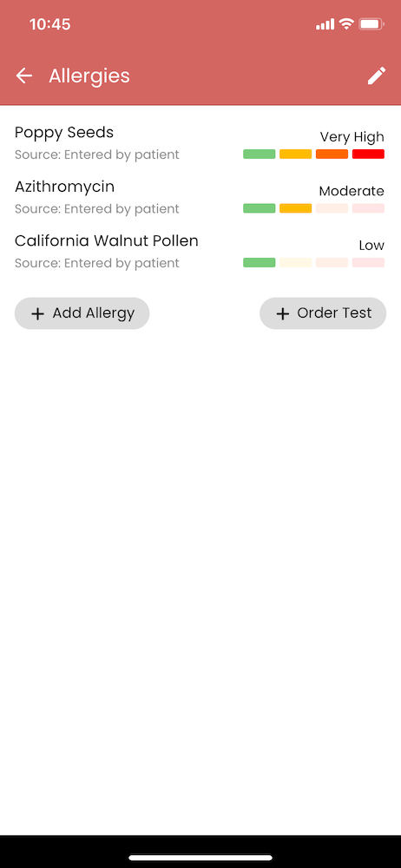
Task: Tap the back arrow icon
Action: pyautogui.click(x=23, y=76)
